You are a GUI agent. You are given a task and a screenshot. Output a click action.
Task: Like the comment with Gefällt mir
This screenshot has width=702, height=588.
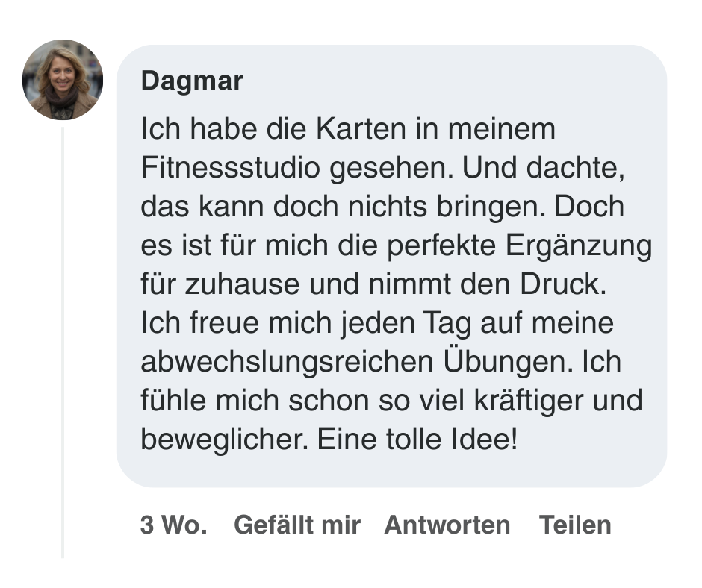297,525
